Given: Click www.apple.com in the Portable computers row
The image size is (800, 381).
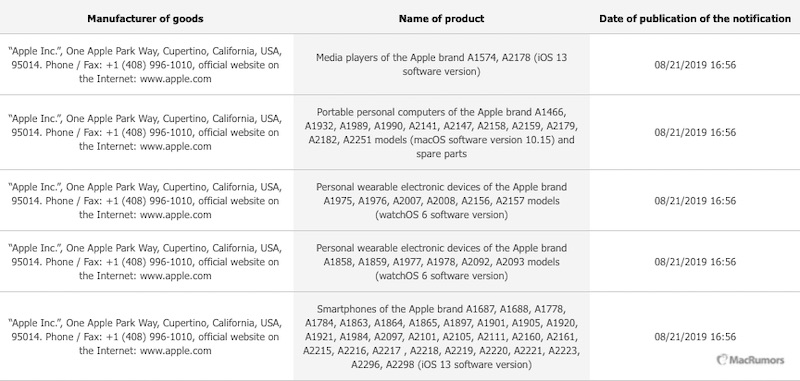Looking at the screenshot, I should tap(176, 146).
